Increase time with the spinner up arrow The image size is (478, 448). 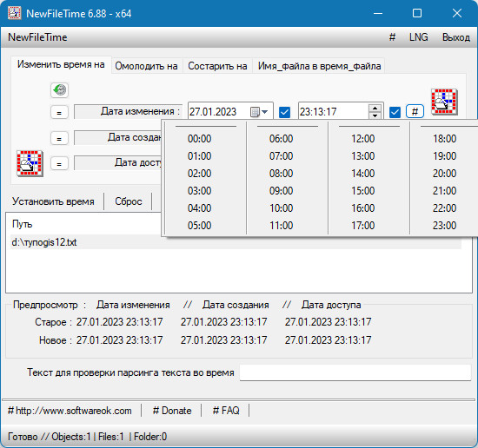(375, 109)
